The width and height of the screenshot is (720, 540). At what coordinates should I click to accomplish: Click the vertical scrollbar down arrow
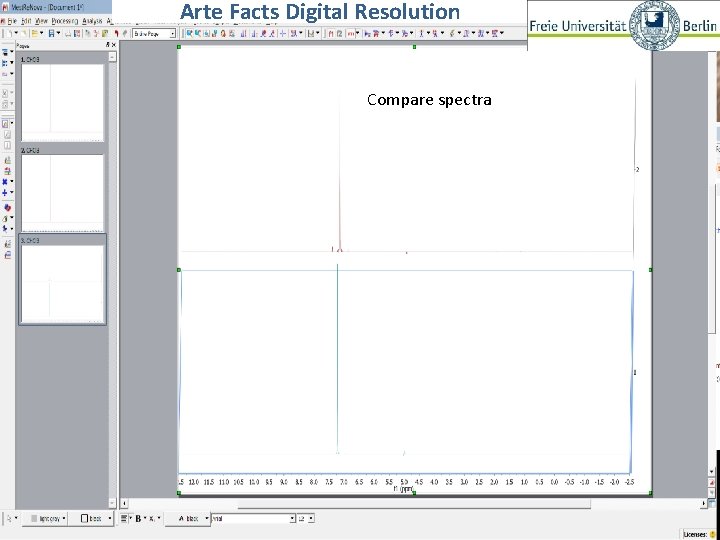tap(712, 472)
